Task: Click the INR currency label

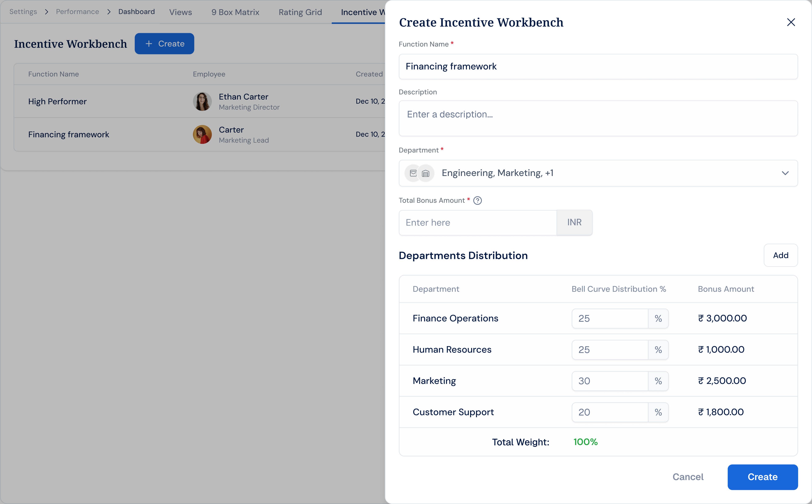Action: coord(574,222)
